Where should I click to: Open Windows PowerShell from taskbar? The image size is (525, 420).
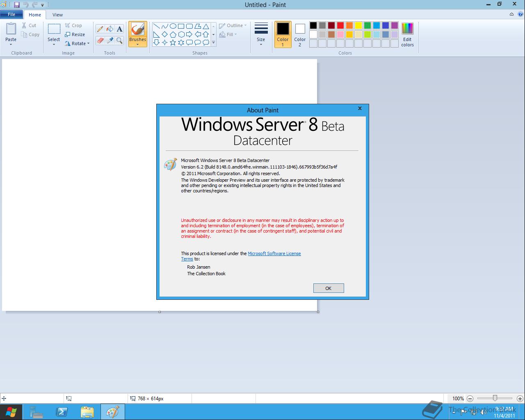coord(62,412)
